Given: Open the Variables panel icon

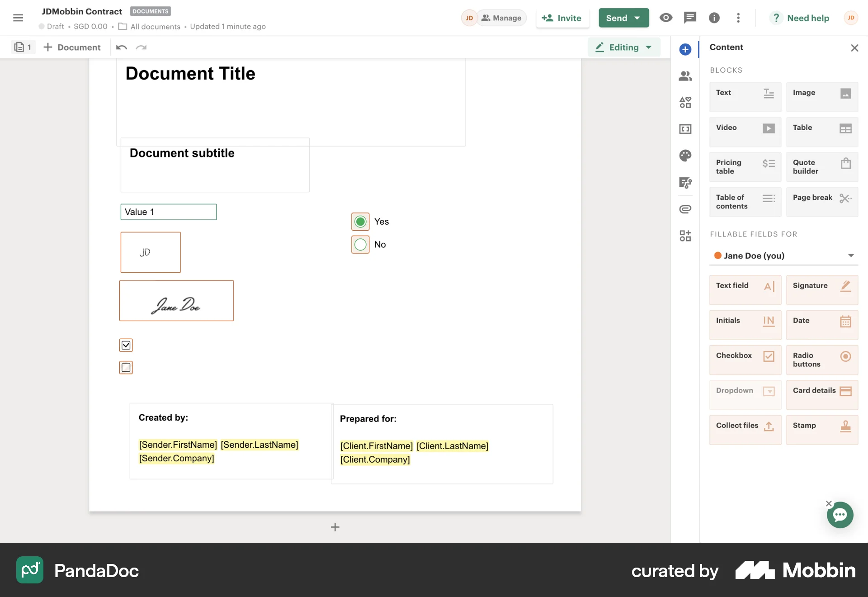Looking at the screenshot, I should coord(685,129).
